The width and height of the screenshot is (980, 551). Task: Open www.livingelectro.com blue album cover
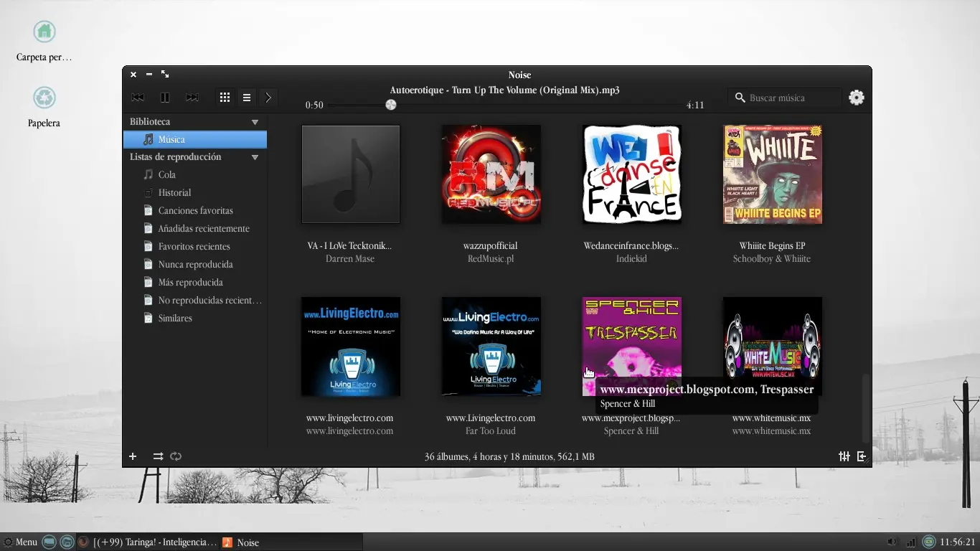pos(351,347)
